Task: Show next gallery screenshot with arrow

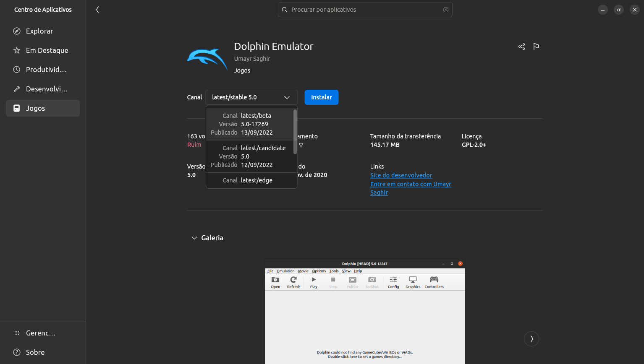Action: click(x=531, y=339)
